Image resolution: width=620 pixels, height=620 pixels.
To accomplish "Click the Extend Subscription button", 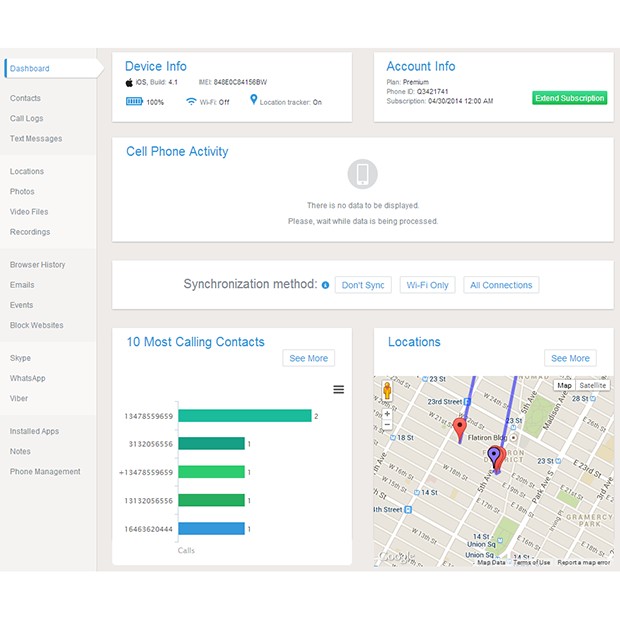I will (569, 98).
